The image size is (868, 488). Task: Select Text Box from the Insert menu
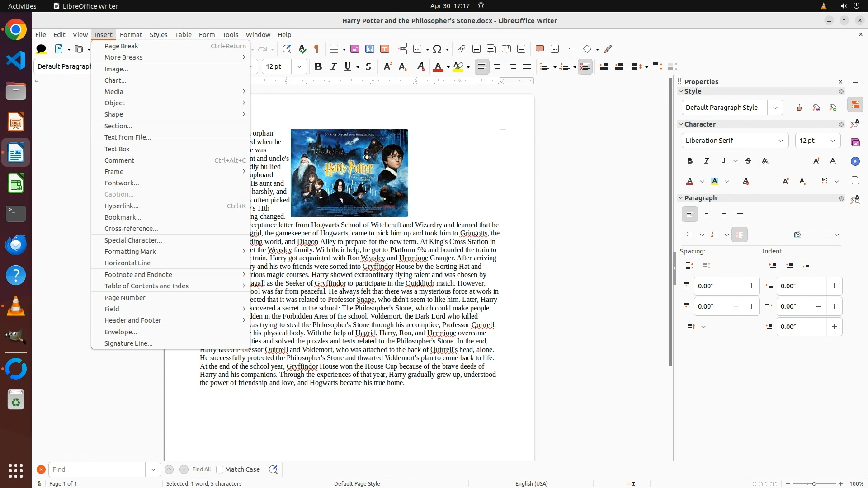pyautogui.click(x=117, y=149)
